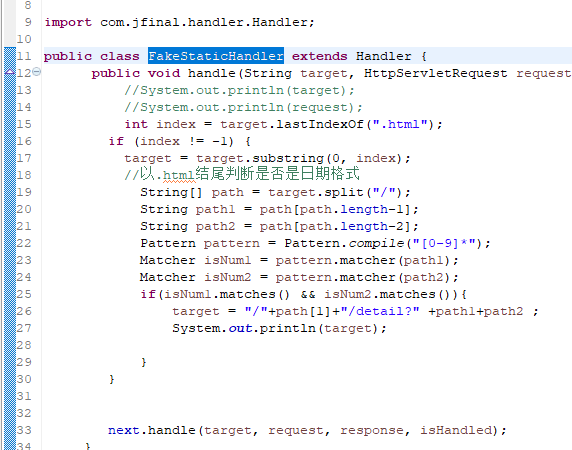Collapse the handle method fold toggle
Screen dimensions: 572x450
point(36,71)
